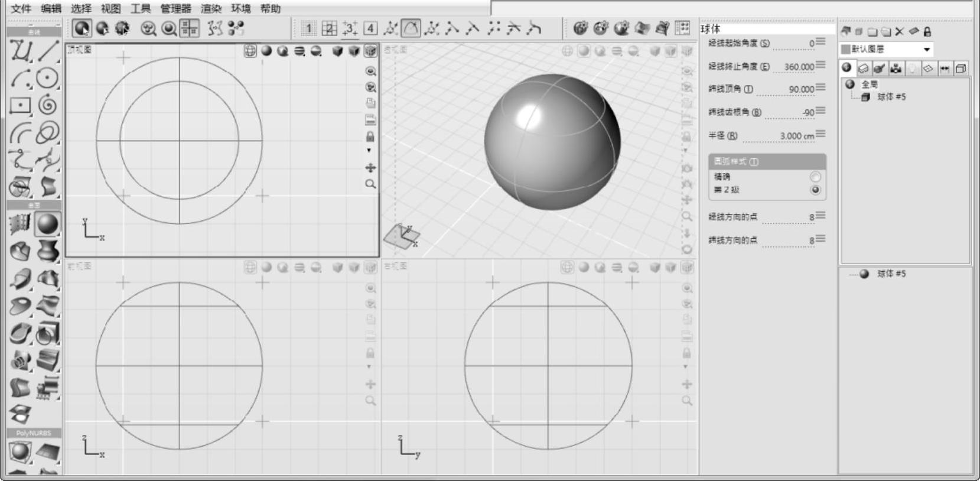Image resolution: width=980 pixels, height=481 pixels.
Task: Click the 经线方向的点 value field
Action: [789, 217]
